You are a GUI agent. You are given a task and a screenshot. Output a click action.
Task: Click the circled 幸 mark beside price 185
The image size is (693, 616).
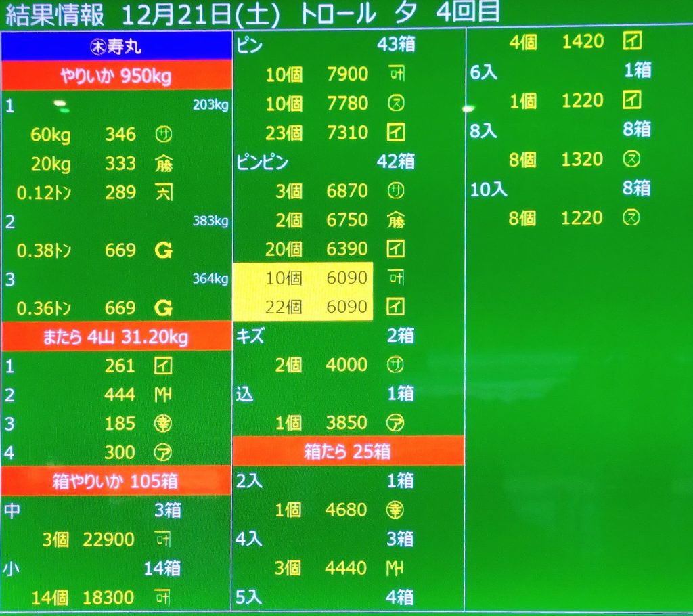[163, 424]
